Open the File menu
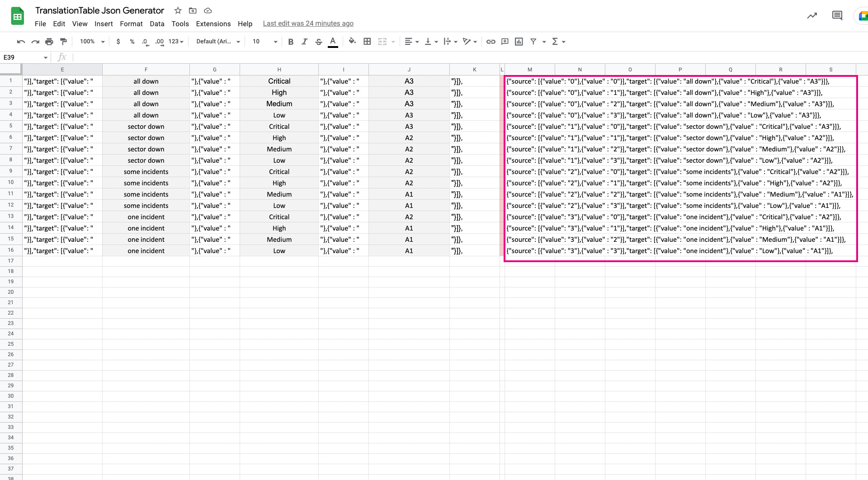Screen dimensions: 868x480 pyautogui.click(x=40, y=24)
